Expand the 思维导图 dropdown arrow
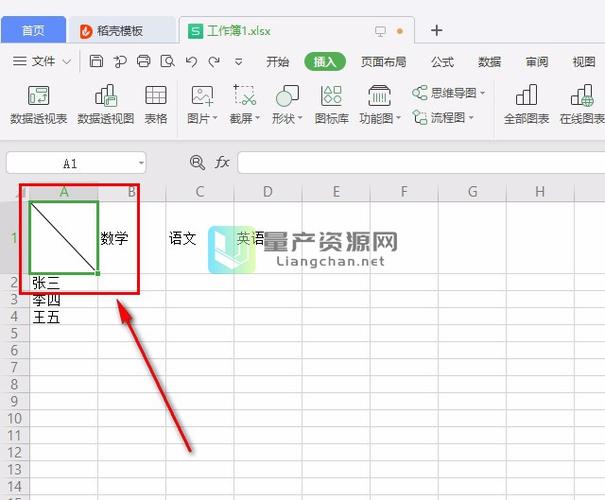The image size is (605, 500). coord(482,93)
